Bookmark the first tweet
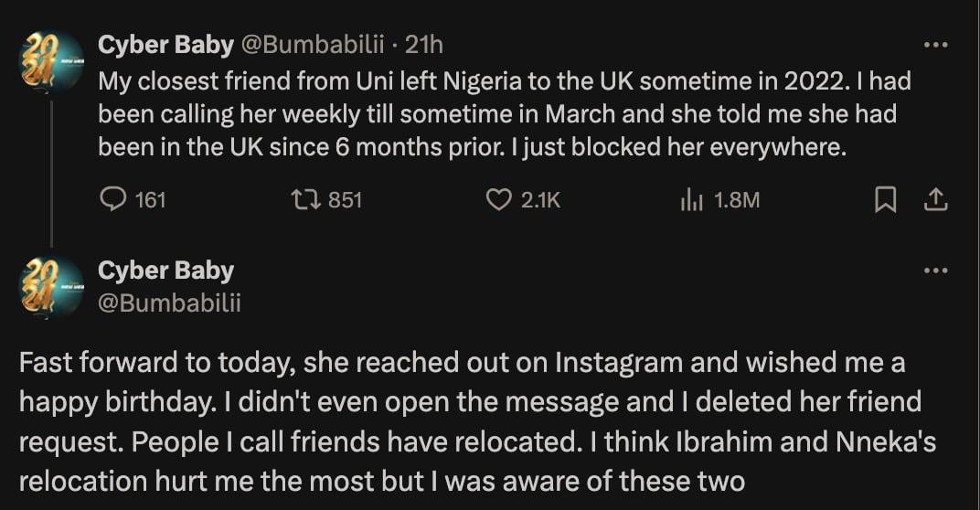Screen dimensions: 980x510 [884, 199]
